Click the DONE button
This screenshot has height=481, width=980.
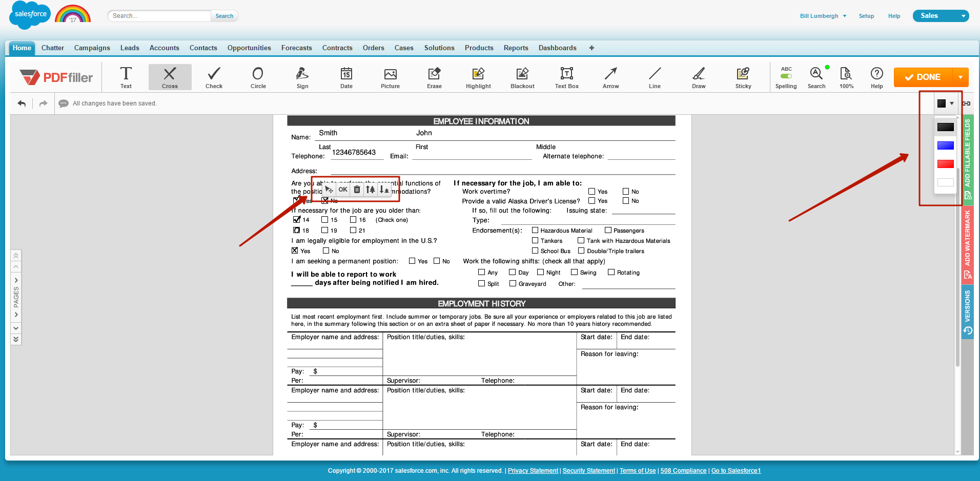[x=923, y=77]
